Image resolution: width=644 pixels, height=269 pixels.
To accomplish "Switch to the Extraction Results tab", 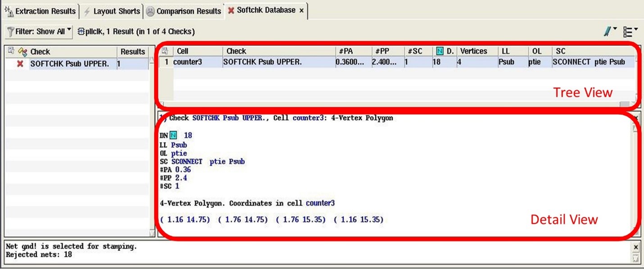I will pos(41,11).
